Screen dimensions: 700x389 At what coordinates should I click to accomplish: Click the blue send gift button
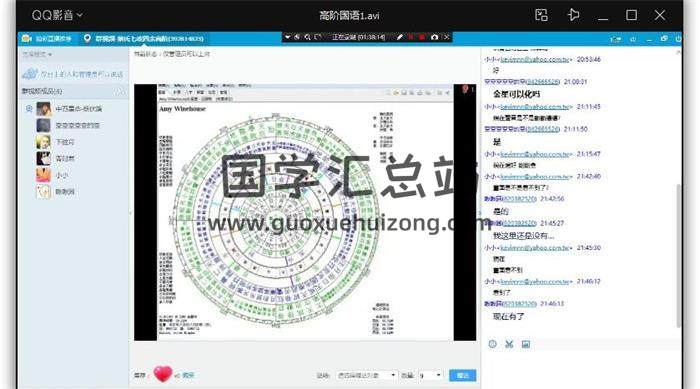coord(462,376)
